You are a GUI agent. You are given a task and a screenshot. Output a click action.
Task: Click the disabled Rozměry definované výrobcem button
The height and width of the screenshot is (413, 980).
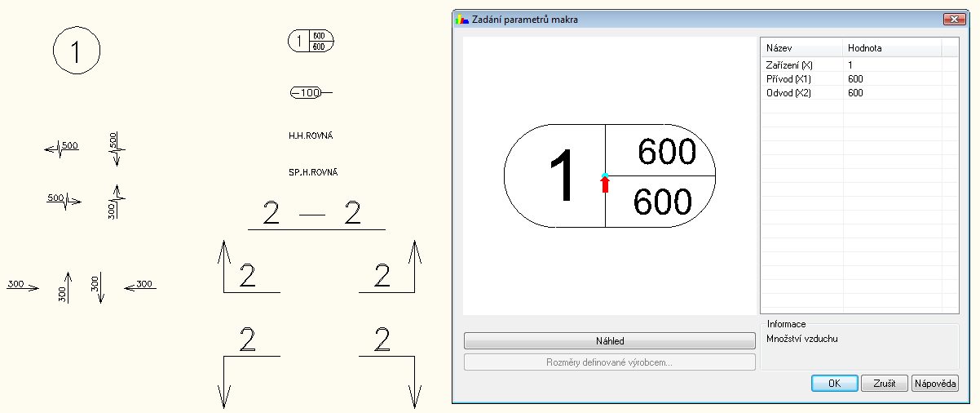point(610,362)
